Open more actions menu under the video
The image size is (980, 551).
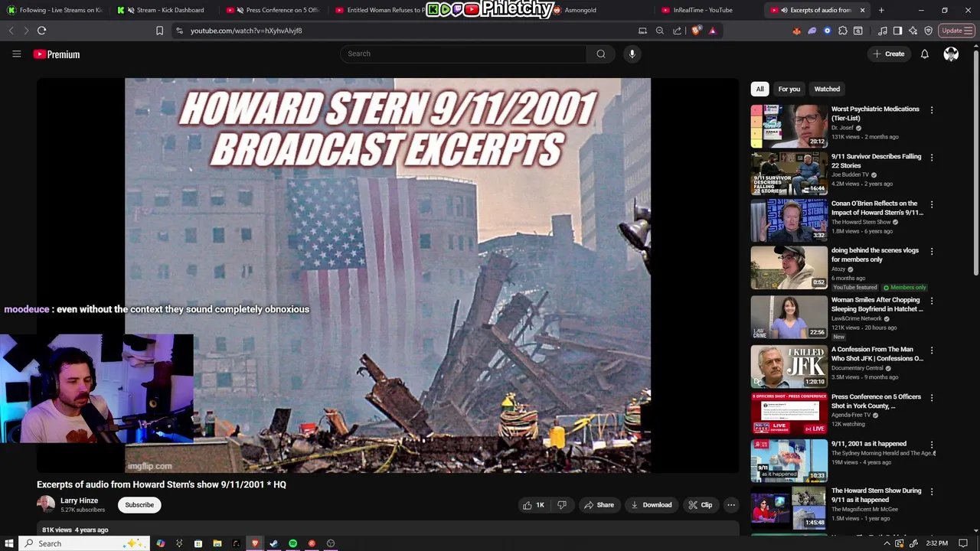click(731, 505)
